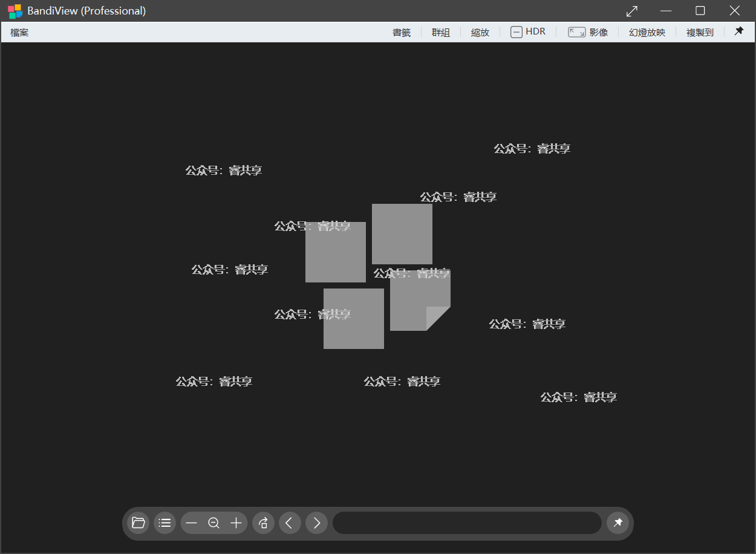Open the file list icon
Viewport: 756px width, 554px height.
point(165,523)
